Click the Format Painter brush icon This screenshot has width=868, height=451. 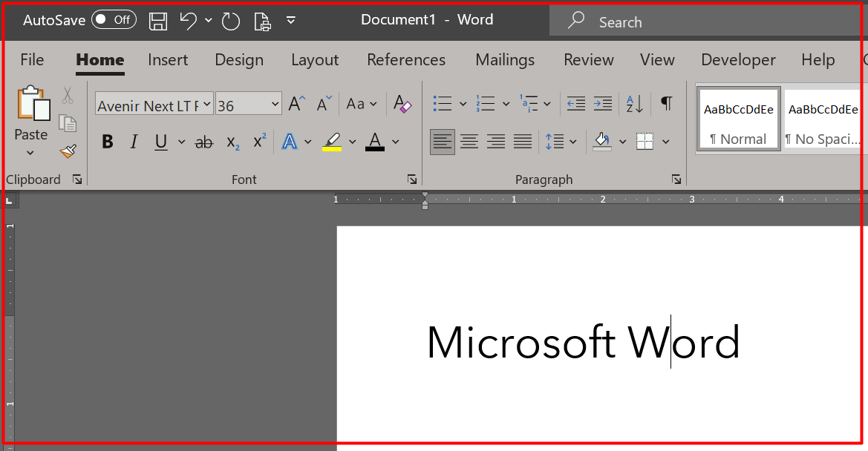pos(68,151)
